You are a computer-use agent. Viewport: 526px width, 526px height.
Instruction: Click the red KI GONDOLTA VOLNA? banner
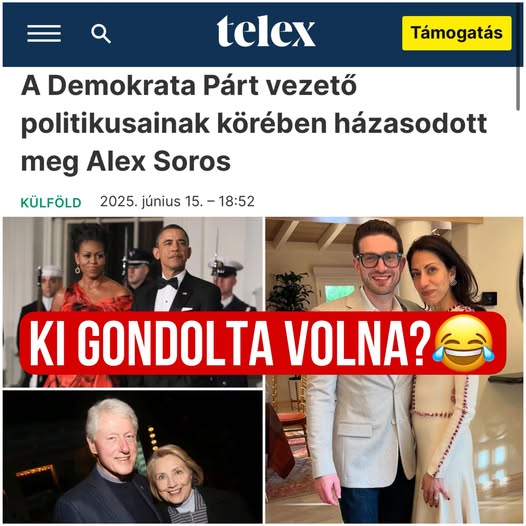pyautogui.click(x=263, y=343)
